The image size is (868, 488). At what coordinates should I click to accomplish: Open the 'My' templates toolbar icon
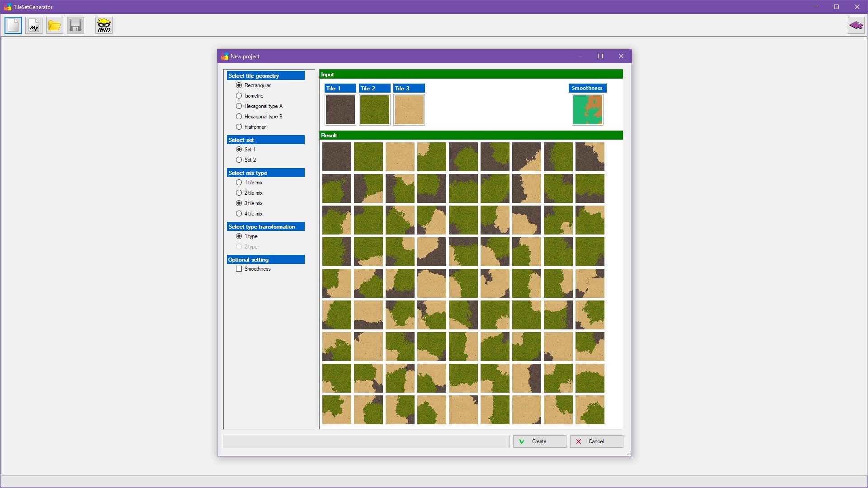33,25
